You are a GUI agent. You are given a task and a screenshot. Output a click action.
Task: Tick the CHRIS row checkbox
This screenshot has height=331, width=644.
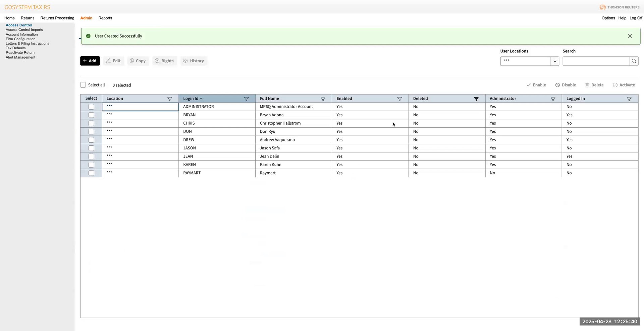(91, 123)
